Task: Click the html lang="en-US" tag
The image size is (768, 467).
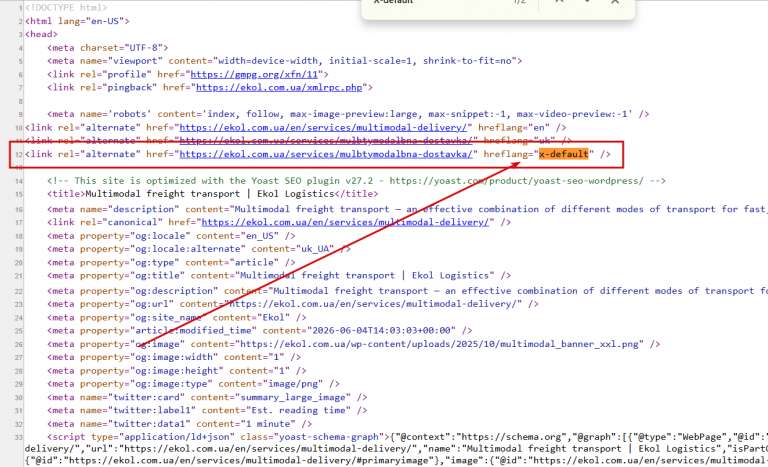Action: coord(77,21)
